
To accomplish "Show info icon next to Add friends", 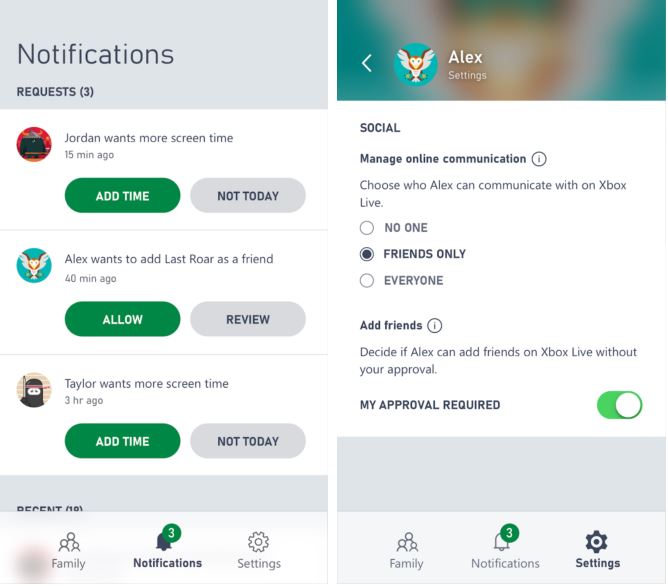I will pyautogui.click(x=435, y=325).
